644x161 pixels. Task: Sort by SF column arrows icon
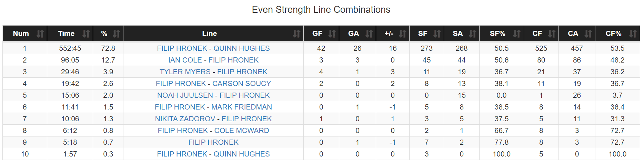437,34
